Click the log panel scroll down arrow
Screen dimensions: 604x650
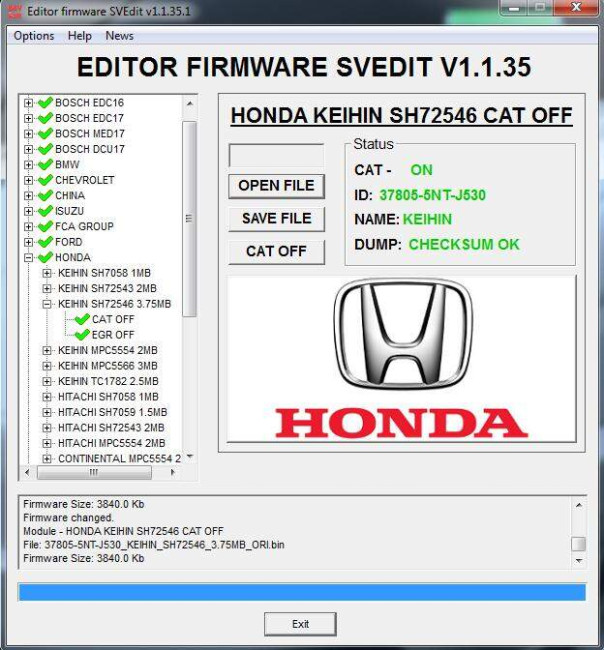pos(579,560)
